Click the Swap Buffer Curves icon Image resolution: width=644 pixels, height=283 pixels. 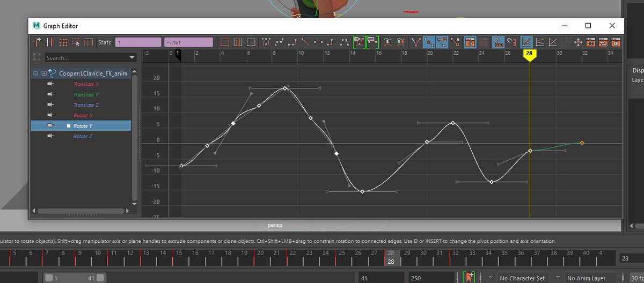pyautogui.click(x=400, y=42)
